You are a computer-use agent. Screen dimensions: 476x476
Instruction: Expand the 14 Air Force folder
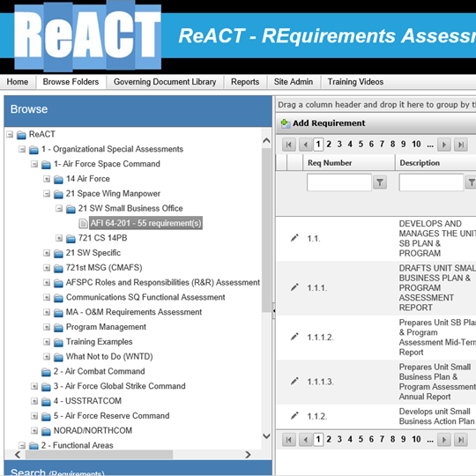(47, 179)
